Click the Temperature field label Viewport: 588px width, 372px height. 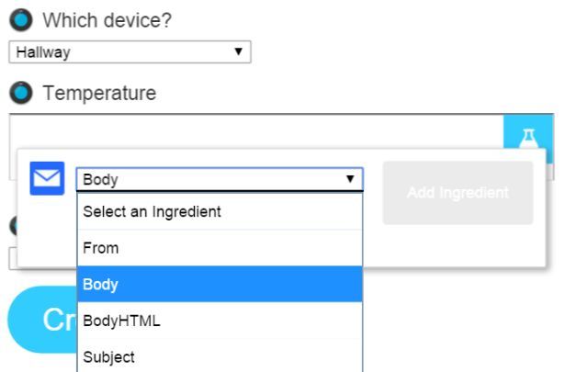99,93
